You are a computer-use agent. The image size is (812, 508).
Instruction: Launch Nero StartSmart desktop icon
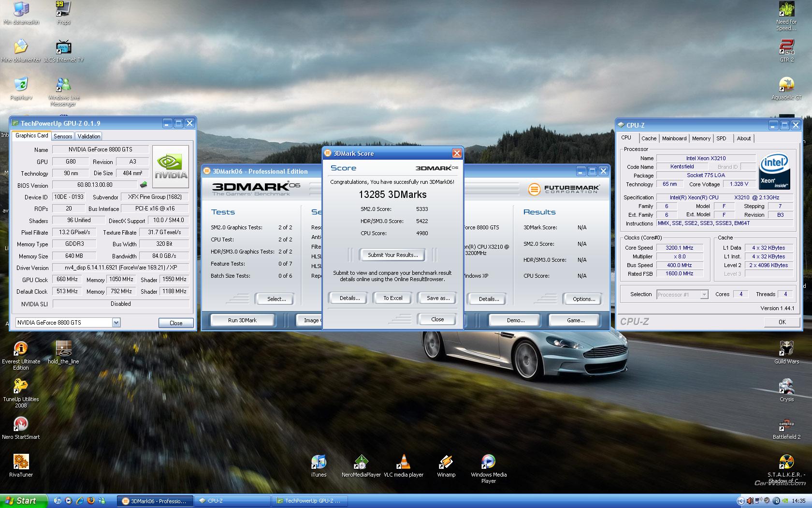click(21, 428)
